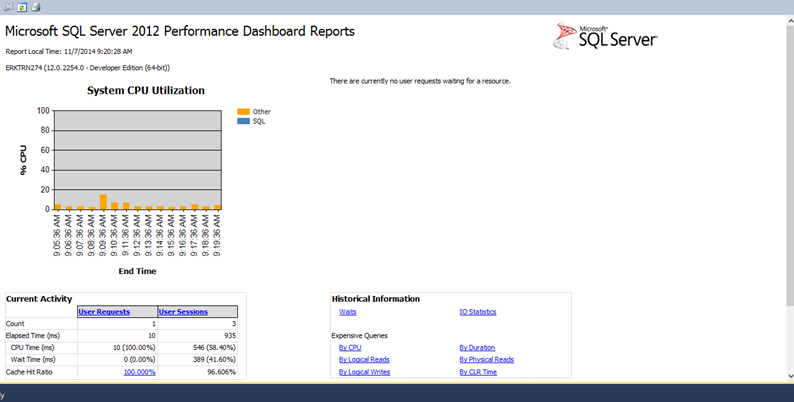Viewport: 794px width, 402px height.
Task: Open the IO Statistics report
Action: 478,312
